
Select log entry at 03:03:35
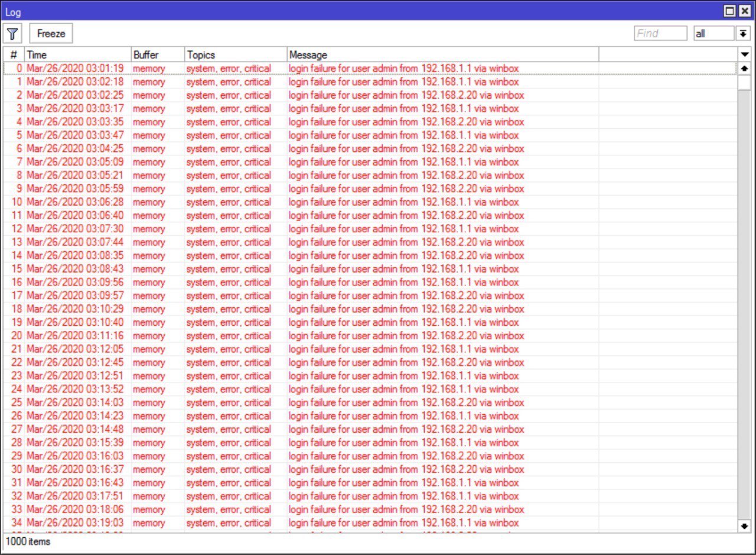pos(370,122)
